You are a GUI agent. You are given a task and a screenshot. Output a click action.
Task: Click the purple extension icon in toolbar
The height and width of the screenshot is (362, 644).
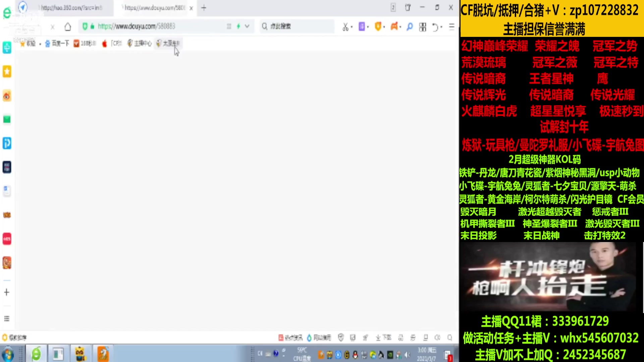coord(362,26)
